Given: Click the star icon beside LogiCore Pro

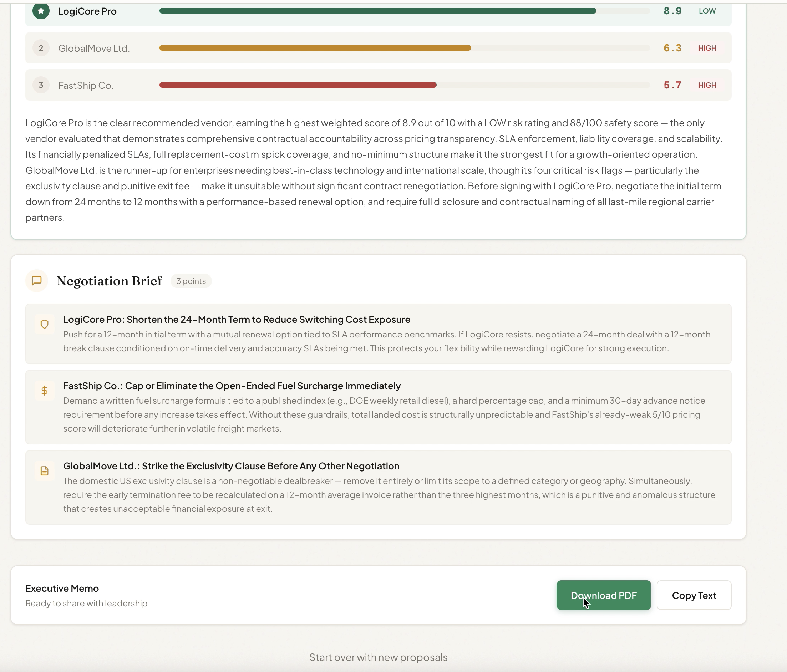Looking at the screenshot, I should point(41,11).
